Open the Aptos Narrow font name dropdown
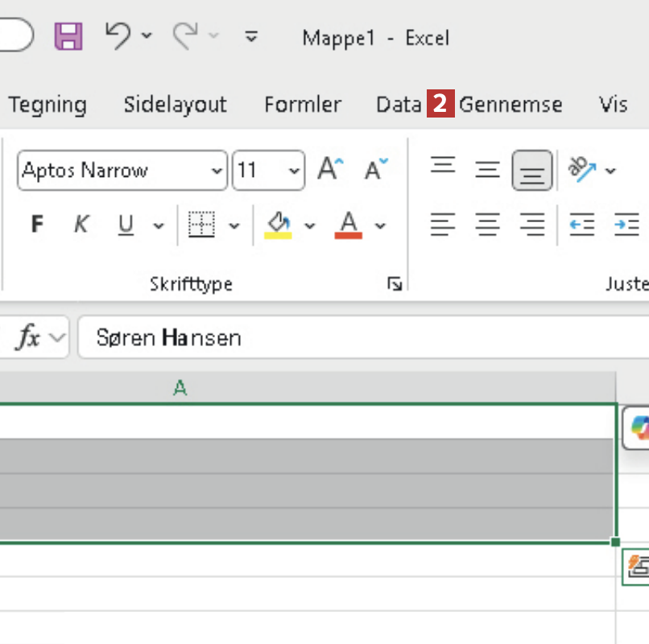This screenshot has width=649, height=644. point(216,171)
